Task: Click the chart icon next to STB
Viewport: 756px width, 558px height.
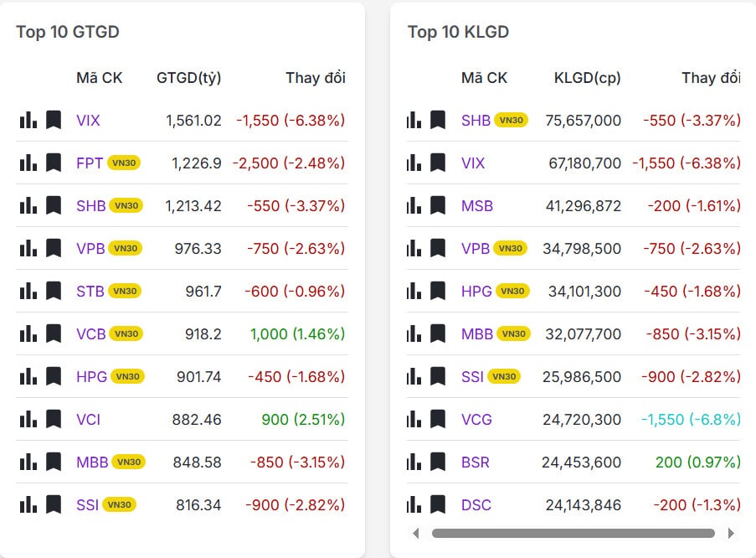Action: [28, 291]
